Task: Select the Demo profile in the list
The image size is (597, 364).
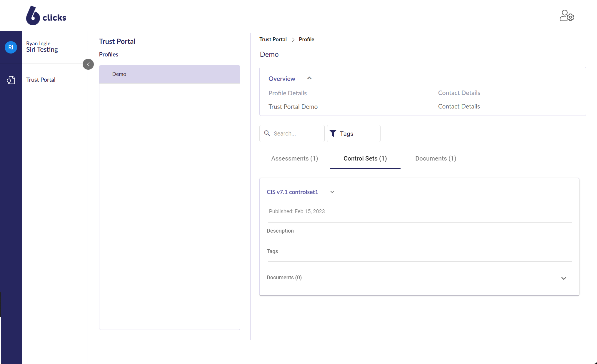Action: click(170, 74)
